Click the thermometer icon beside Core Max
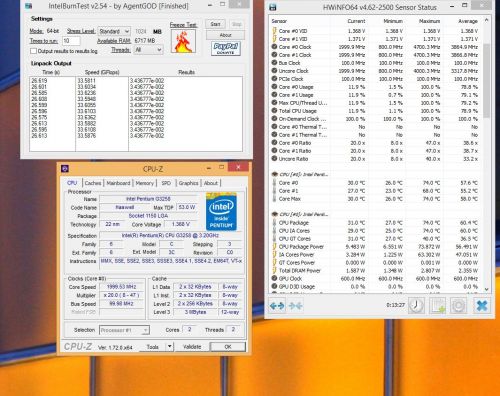This screenshot has height=396, width=500. [274, 199]
